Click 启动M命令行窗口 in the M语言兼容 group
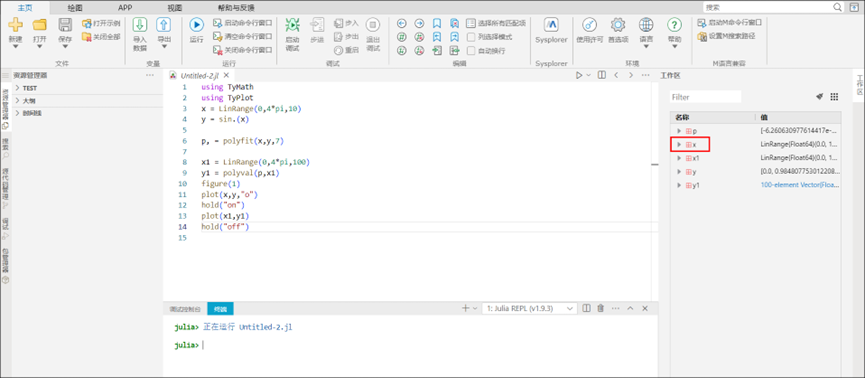 729,23
